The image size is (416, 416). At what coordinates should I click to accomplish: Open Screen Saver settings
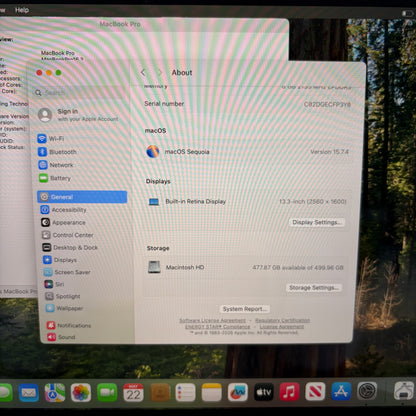(x=67, y=272)
